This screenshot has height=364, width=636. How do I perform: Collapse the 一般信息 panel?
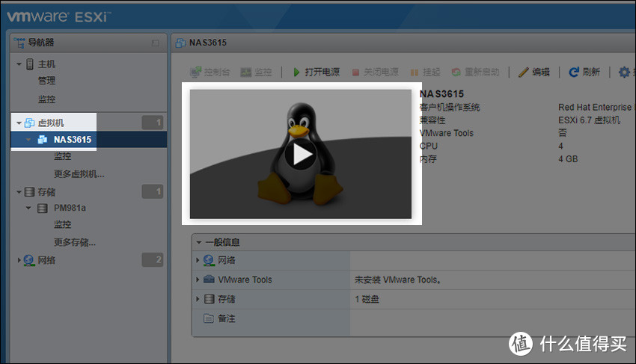(198, 242)
